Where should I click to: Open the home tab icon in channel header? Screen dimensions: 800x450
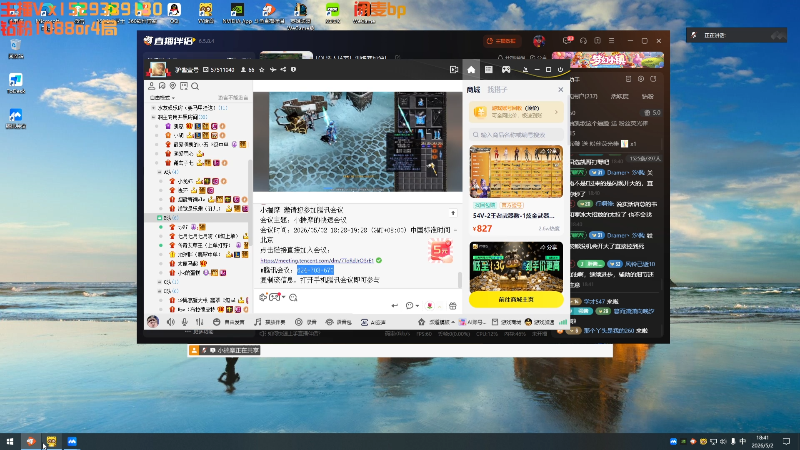pos(471,70)
